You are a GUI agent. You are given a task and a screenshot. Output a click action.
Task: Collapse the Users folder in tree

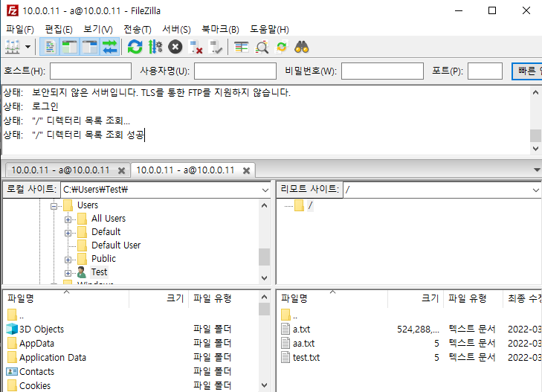click(54, 206)
